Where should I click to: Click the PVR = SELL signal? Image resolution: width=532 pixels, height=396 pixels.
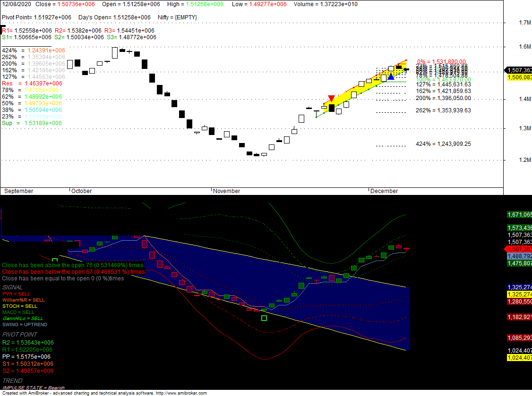click(16, 294)
